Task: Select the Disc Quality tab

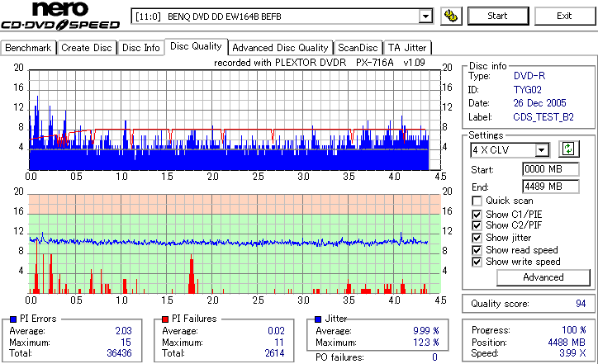Action: (x=196, y=46)
